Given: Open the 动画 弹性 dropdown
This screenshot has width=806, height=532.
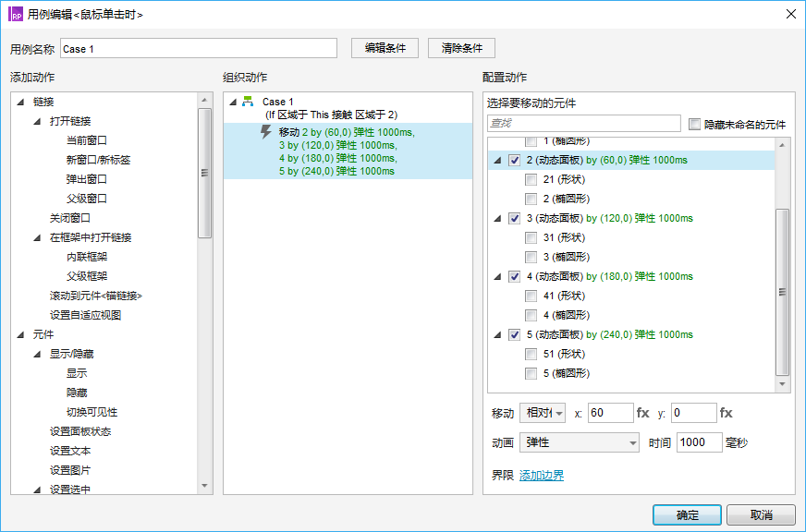Looking at the screenshot, I should [580, 442].
